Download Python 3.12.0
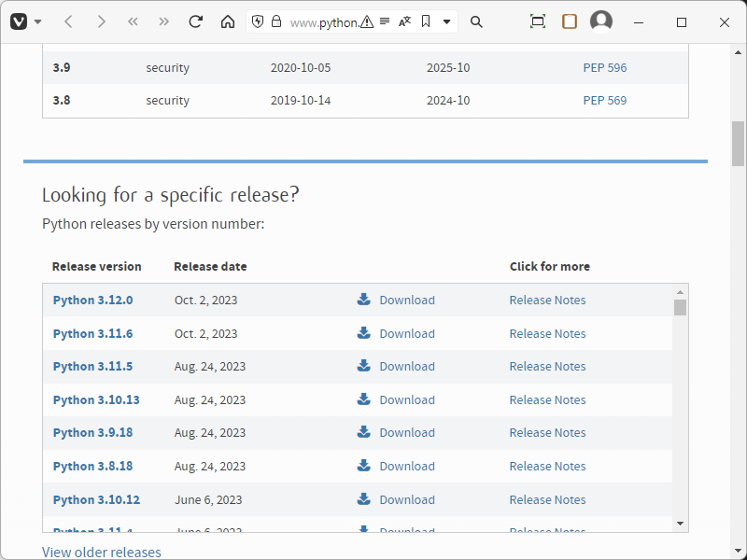This screenshot has width=747, height=560. 407,301
